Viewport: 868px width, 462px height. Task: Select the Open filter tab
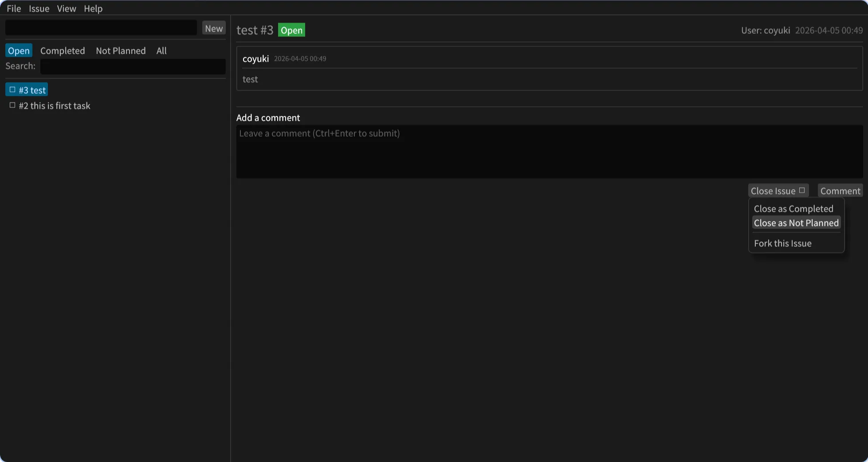(18, 50)
